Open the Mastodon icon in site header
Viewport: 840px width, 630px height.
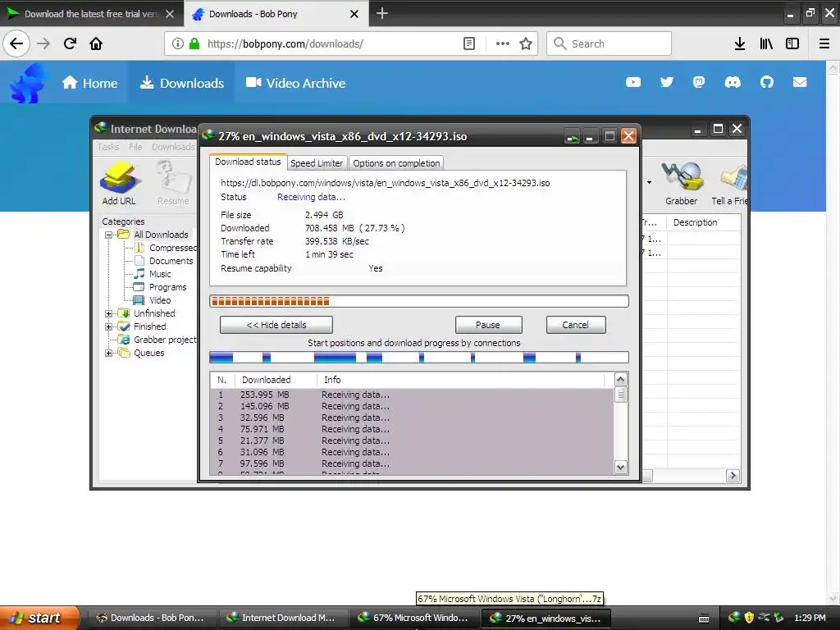[699, 82]
